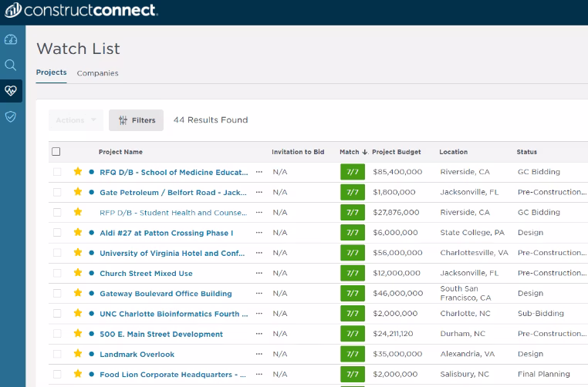The width and height of the screenshot is (588, 387).
Task: Unstar UNC Charlotte Bioinformatics Fourth project
Action: pyautogui.click(x=78, y=313)
